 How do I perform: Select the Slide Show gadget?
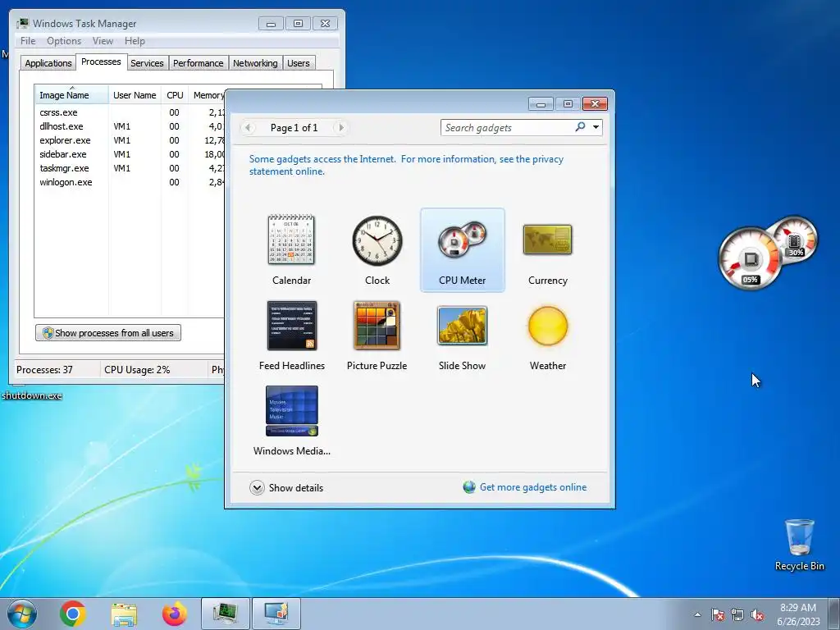[463, 336]
